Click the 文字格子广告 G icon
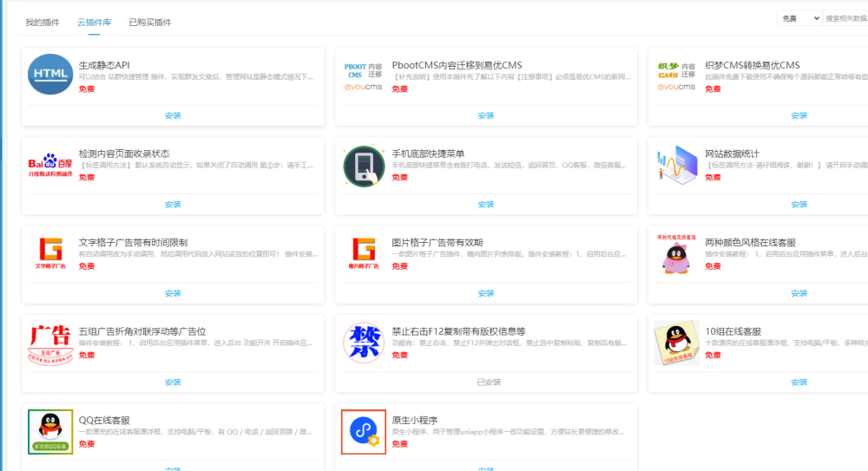Viewport: 868px width, 471px height. coord(50,253)
